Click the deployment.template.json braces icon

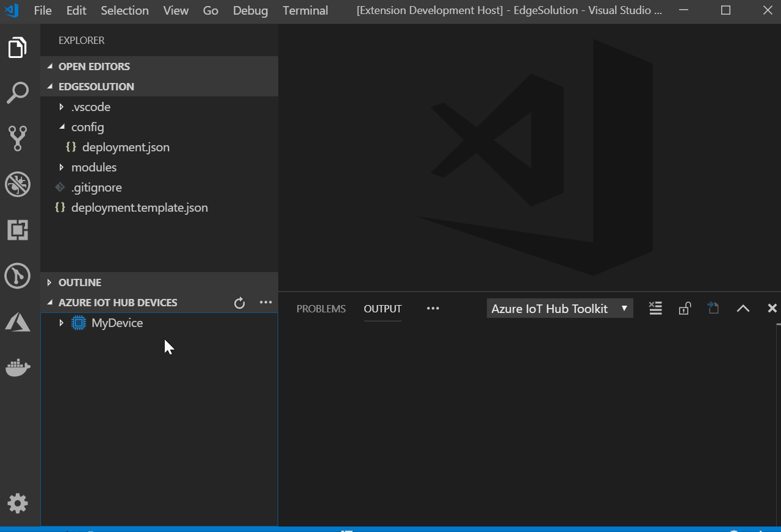click(60, 207)
